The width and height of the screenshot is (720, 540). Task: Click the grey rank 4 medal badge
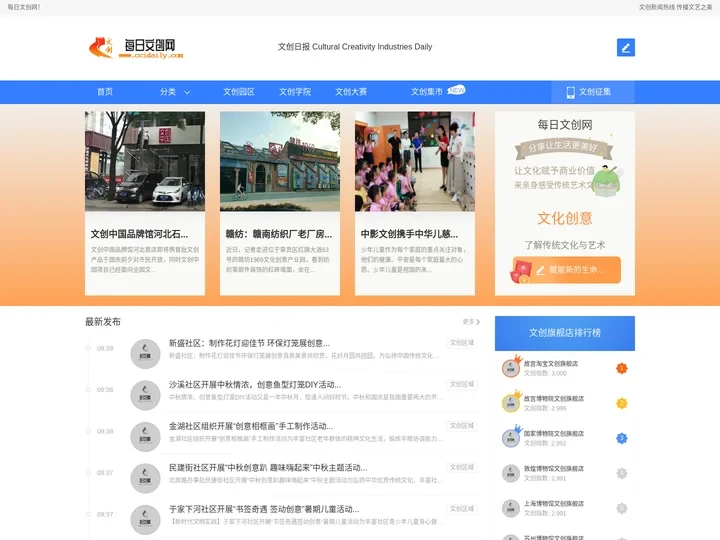coord(621,473)
